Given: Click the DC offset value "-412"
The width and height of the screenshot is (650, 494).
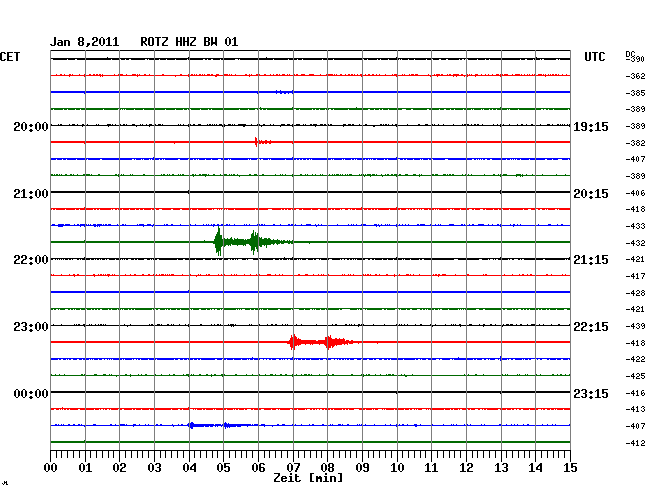Looking at the screenshot, I should (x=635, y=443).
